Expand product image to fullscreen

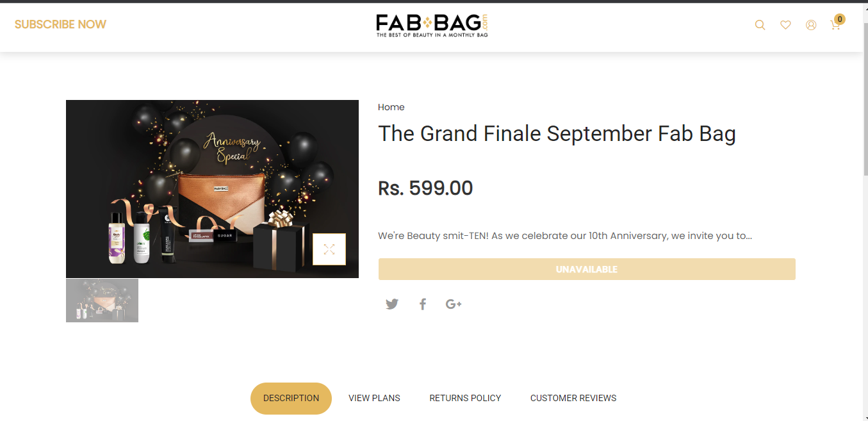[x=329, y=249]
